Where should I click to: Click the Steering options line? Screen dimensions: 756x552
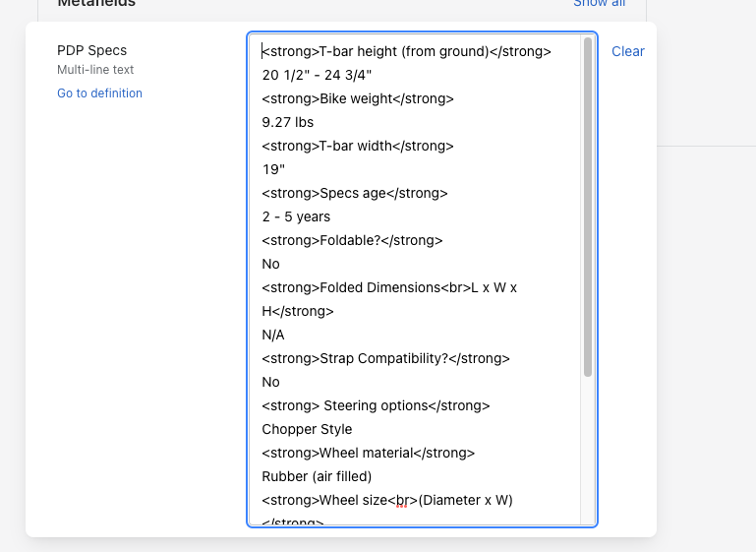[x=376, y=405]
